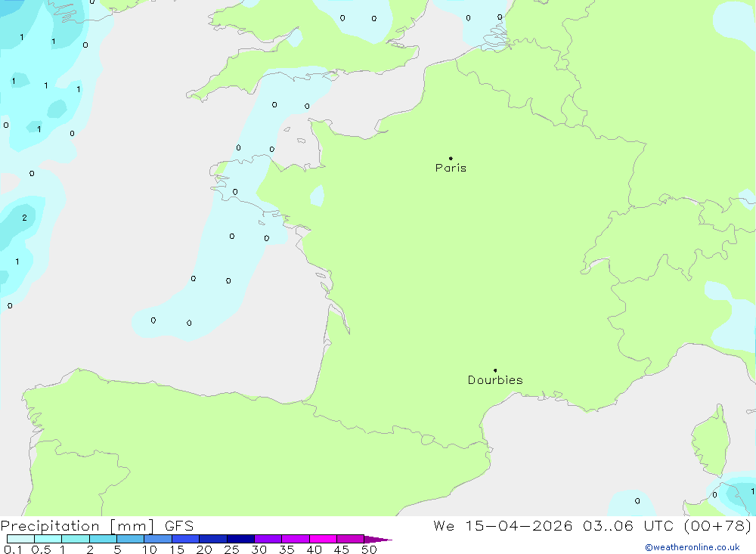Viewport: 756px width, 554px height.
Task: Pick the 40–45 mm magenta legend swatch
Action: tap(323, 539)
